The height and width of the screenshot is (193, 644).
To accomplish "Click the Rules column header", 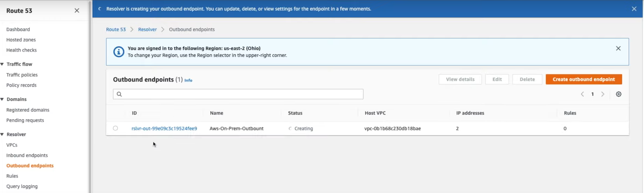I will tap(570, 113).
